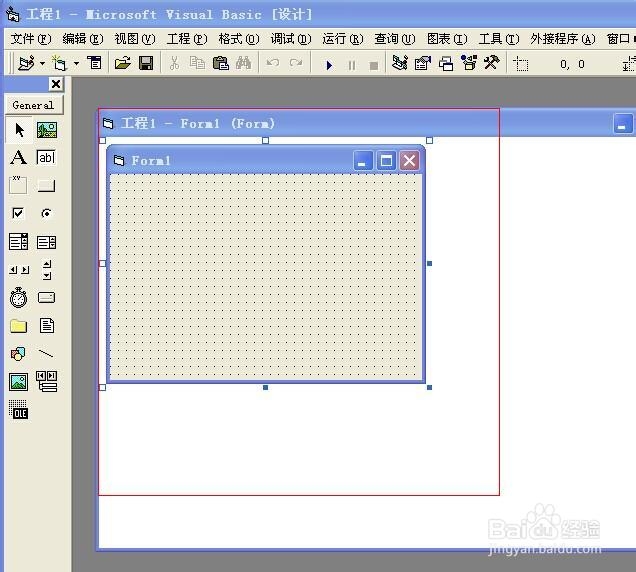Select the DriveListBox control tool
636x572 pixels.
[46, 297]
